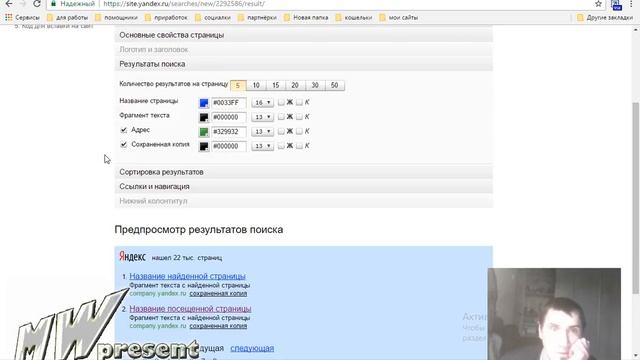Click black color swatch for Сохраненная копия
640x360 pixels.
(x=204, y=146)
